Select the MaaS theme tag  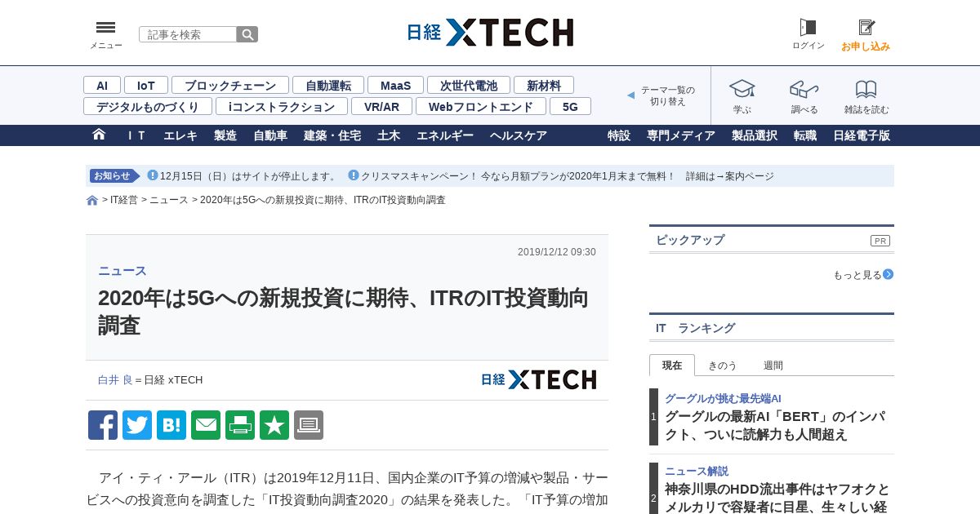tap(395, 85)
